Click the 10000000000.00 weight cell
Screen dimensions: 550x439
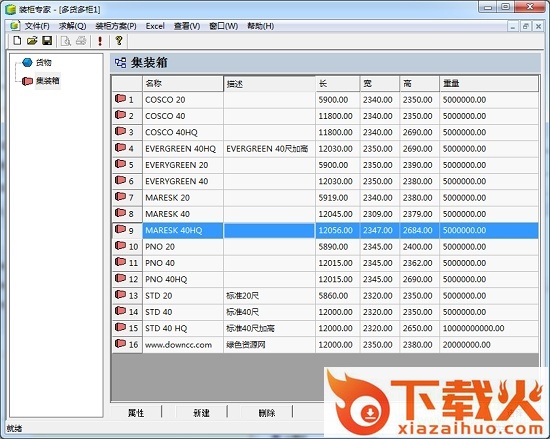[489, 328]
